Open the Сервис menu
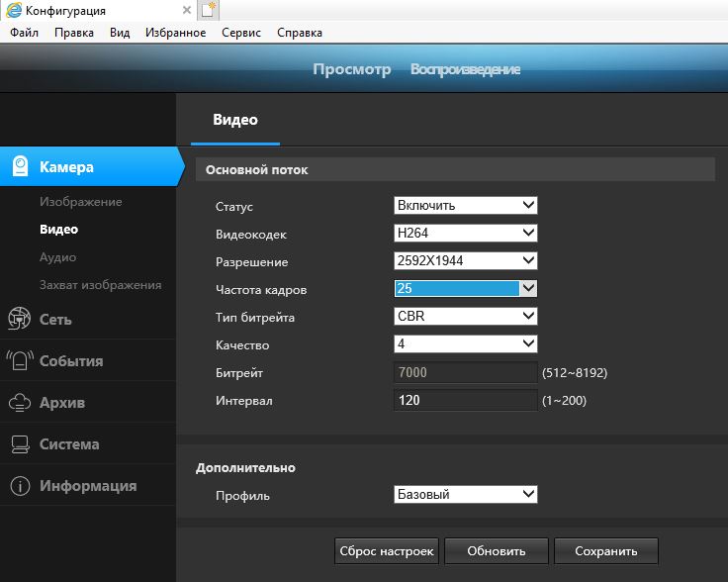Image resolution: width=728 pixels, height=582 pixels. (241, 33)
